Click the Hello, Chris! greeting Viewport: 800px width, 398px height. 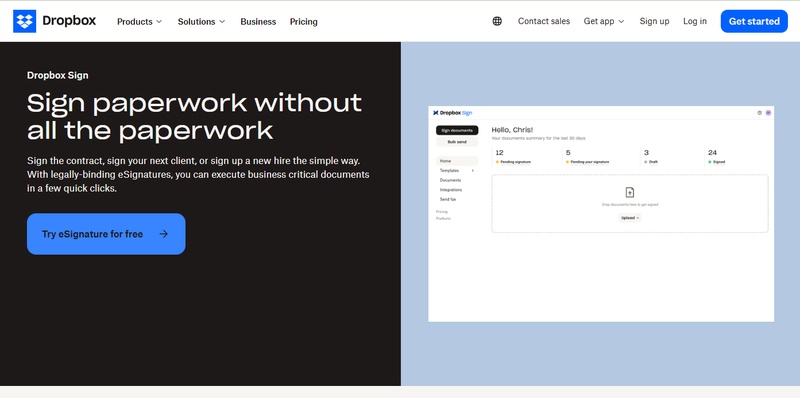512,130
